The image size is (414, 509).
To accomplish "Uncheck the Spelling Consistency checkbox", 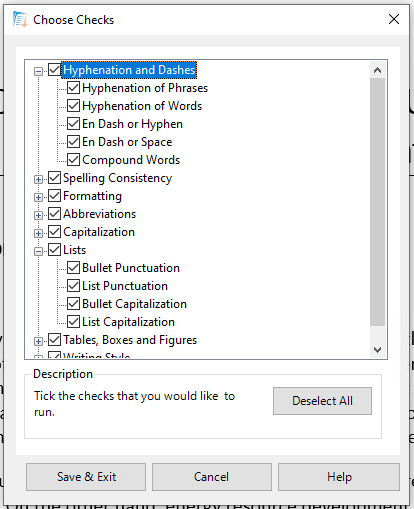I will (54, 178).
